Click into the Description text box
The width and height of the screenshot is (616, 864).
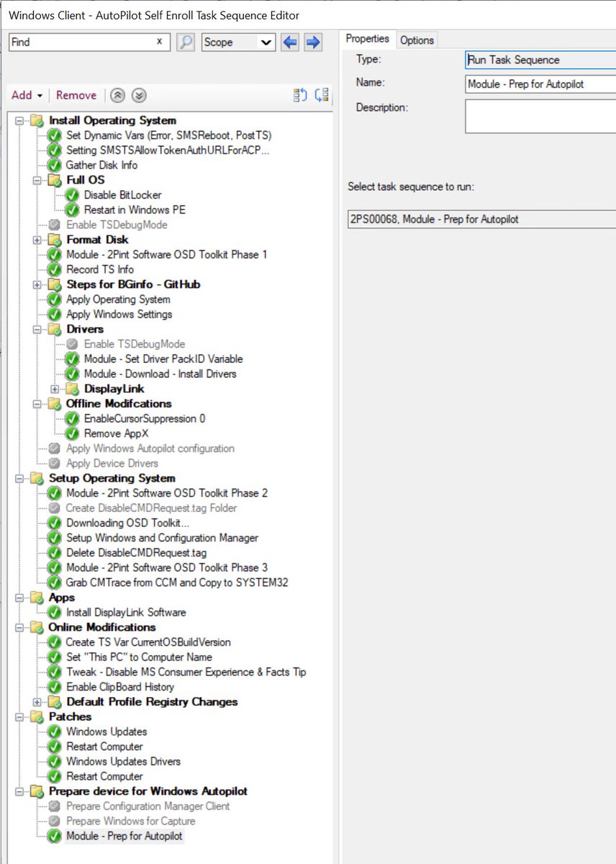pyautogui.click(x=540, y=116)
